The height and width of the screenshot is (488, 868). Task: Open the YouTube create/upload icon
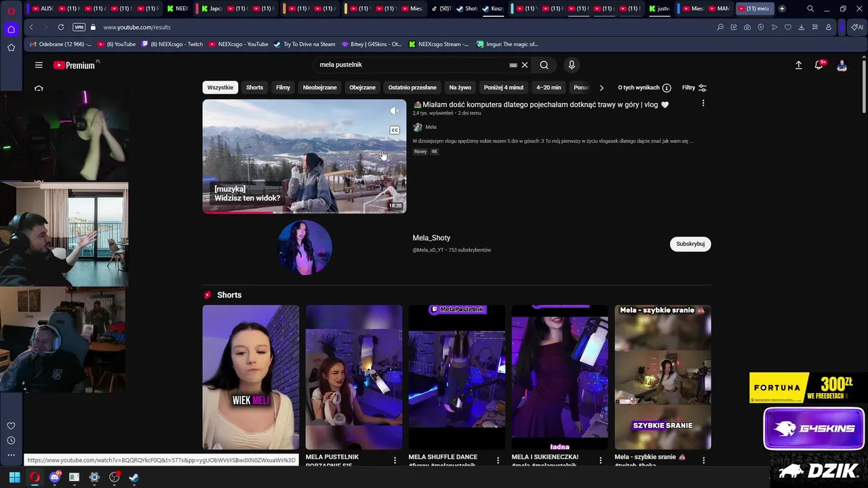click(x=799, y=65)
